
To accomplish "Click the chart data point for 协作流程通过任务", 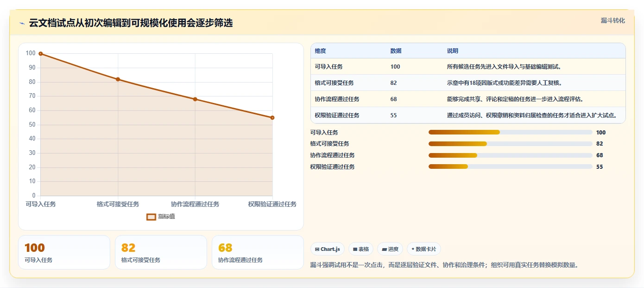I will pos(195,99).
